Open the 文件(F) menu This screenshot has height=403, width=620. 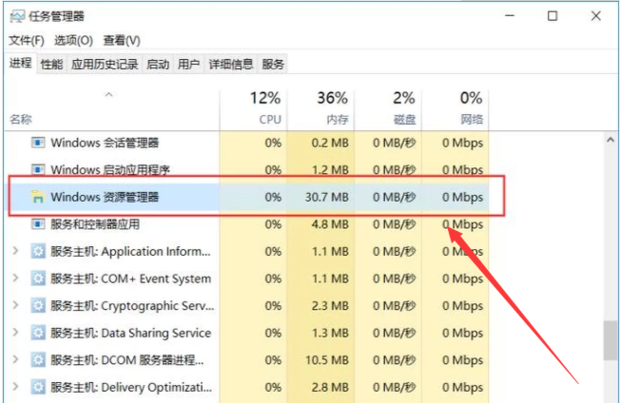26,40
